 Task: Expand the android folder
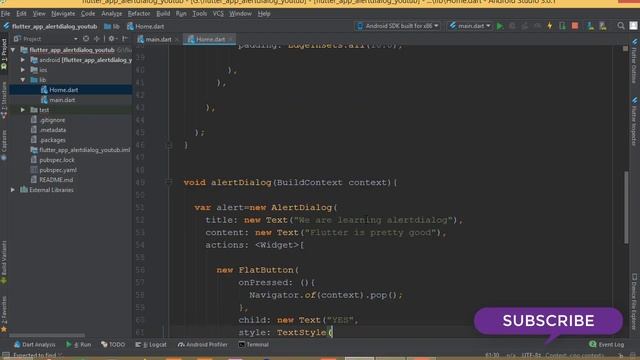pyautogui.click(x=23, y=60)
